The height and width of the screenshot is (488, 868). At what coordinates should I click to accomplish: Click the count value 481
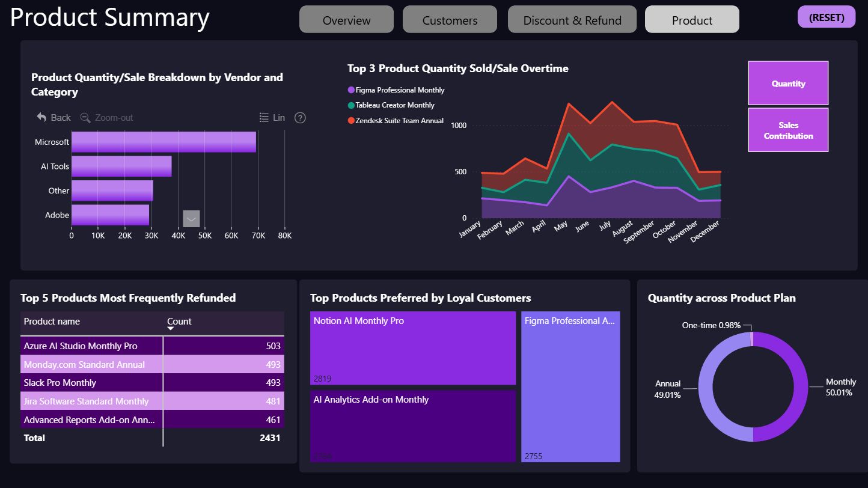(x=273, y=401)
